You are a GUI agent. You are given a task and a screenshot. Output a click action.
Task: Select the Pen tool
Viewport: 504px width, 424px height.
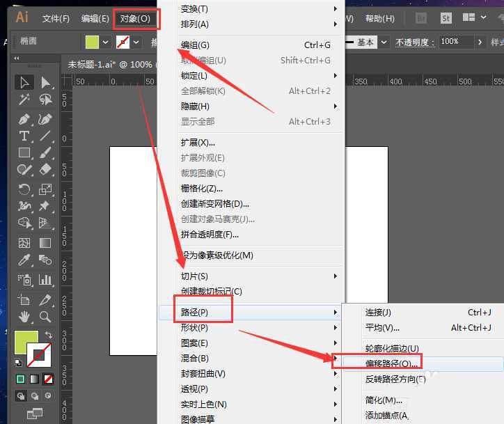click(x=24, y=119)
